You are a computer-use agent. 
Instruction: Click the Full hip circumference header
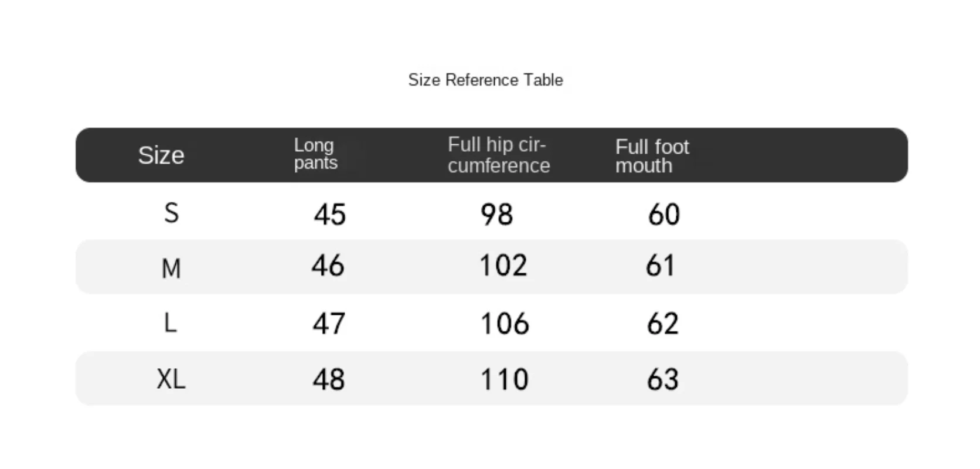pos(498,155)
